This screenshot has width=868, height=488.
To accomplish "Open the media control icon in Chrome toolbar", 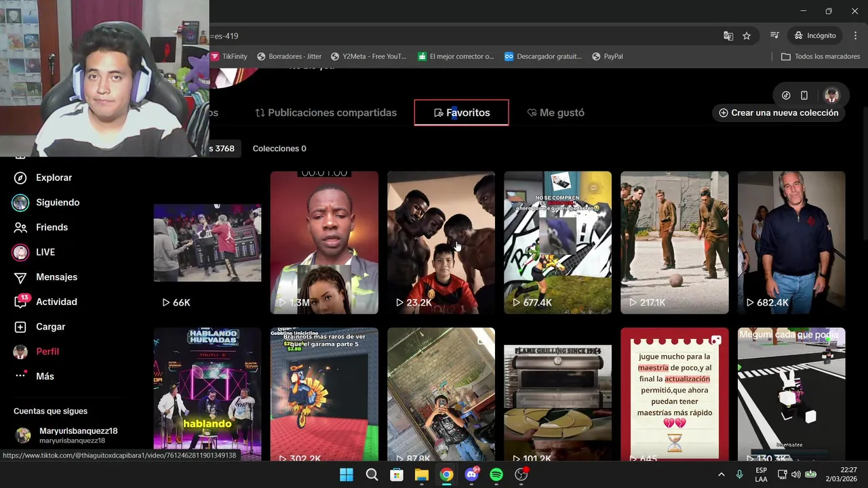I will pyautogui.click(x=774, y=35).
